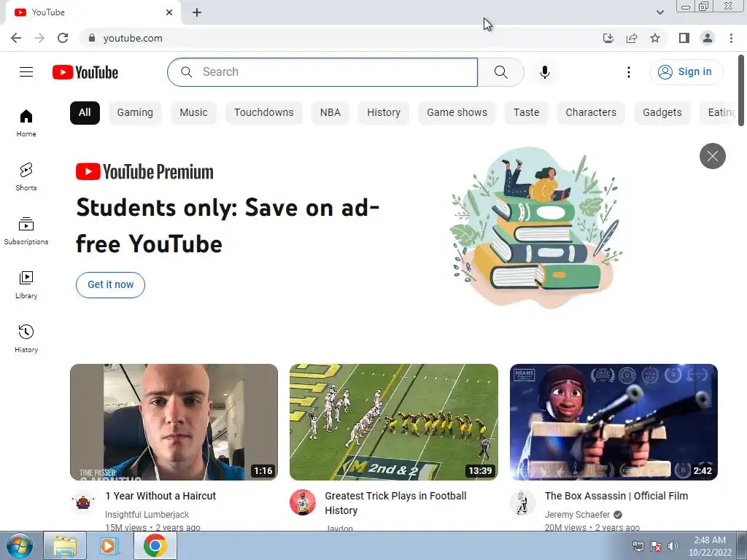Close the YouTube tab
Viewport: 747px width, 560px height.
[169, 12]
